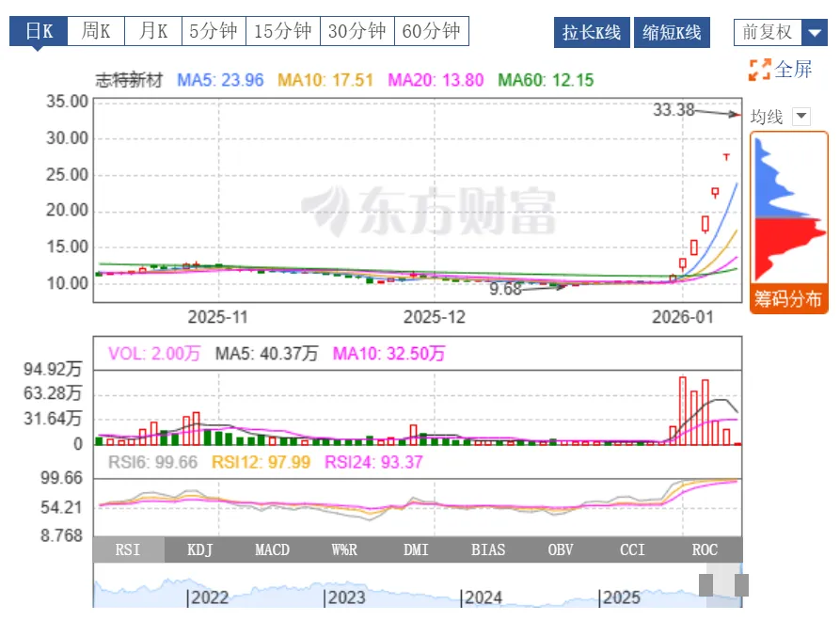Open the 前复权 adjustment combo box
This screenshot has height=621, width=840.
[781, 33]
